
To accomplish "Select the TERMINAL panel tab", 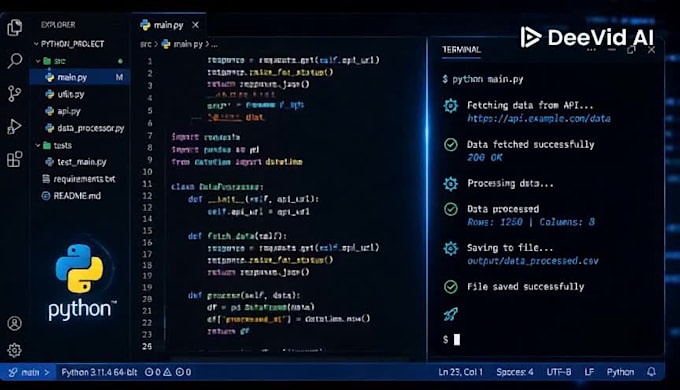I will [461, 49].
